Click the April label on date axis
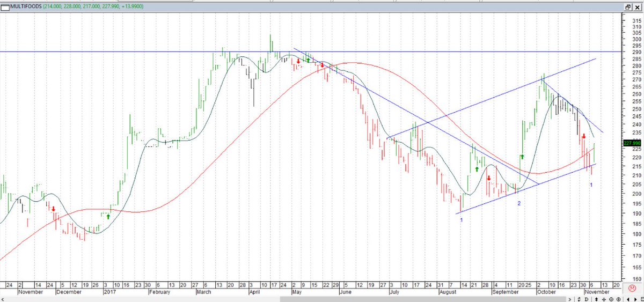The width and height of the screenshot is (644, 302). click(x=255, y=292)
